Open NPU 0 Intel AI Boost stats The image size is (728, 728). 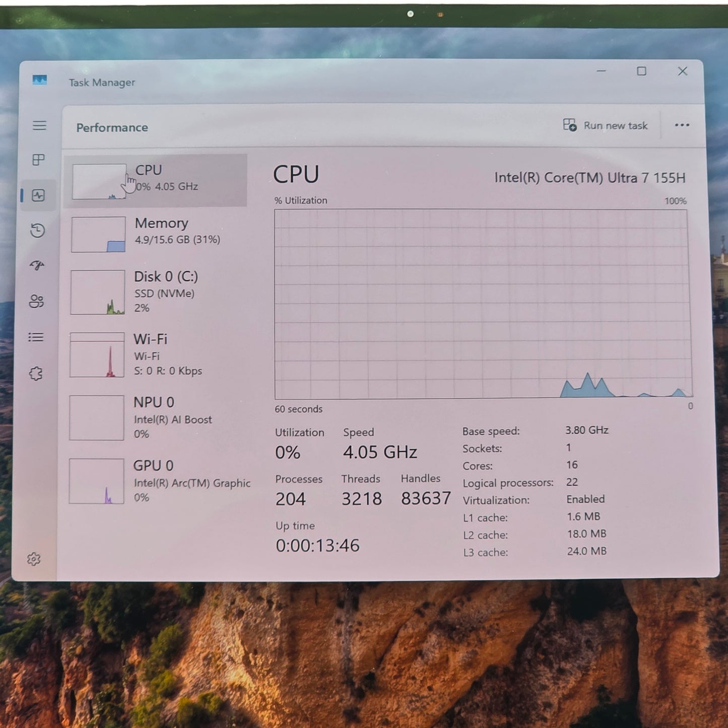click(x=156, y=418)
